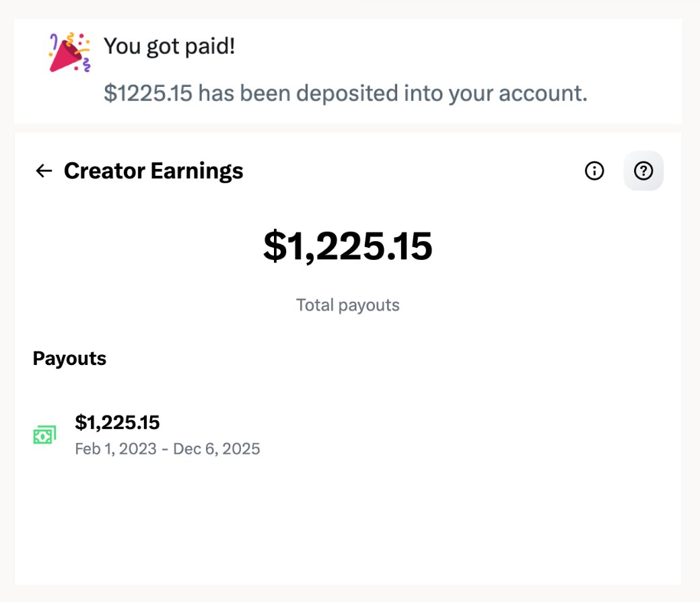
Task: Select the 'You got paid!' notification title
Action: (x=169, y=46)
